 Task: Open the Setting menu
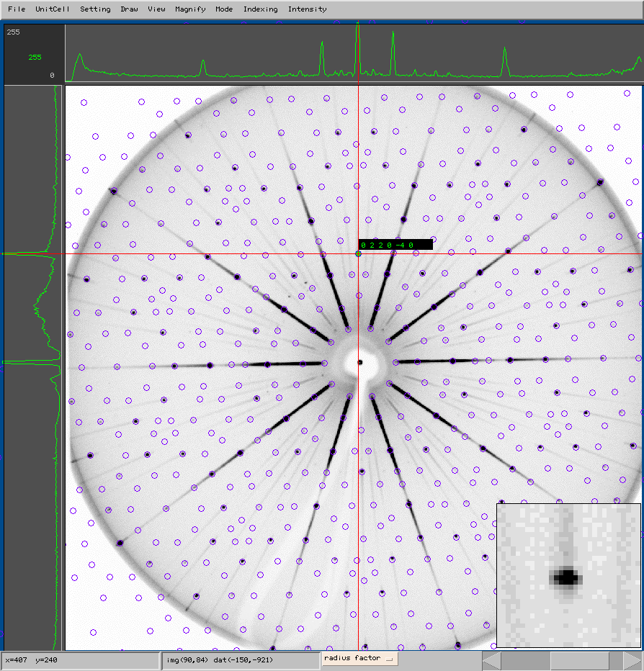coord(95,9)
